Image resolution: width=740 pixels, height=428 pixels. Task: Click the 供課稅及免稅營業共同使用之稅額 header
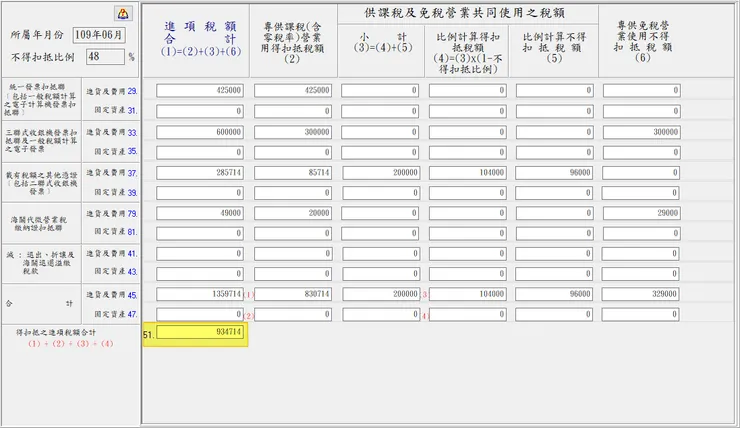tap(464, 13)
